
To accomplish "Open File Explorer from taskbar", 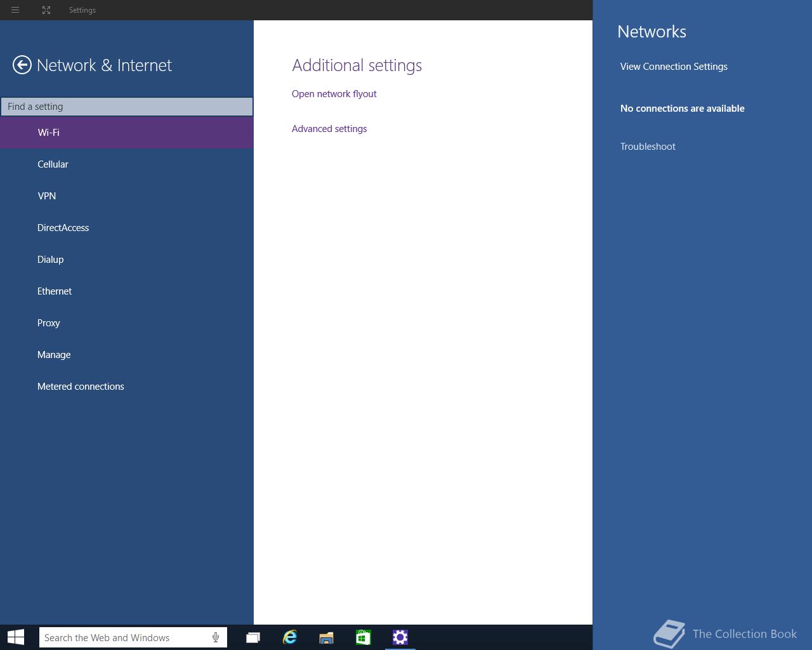I will pos(326,637).
